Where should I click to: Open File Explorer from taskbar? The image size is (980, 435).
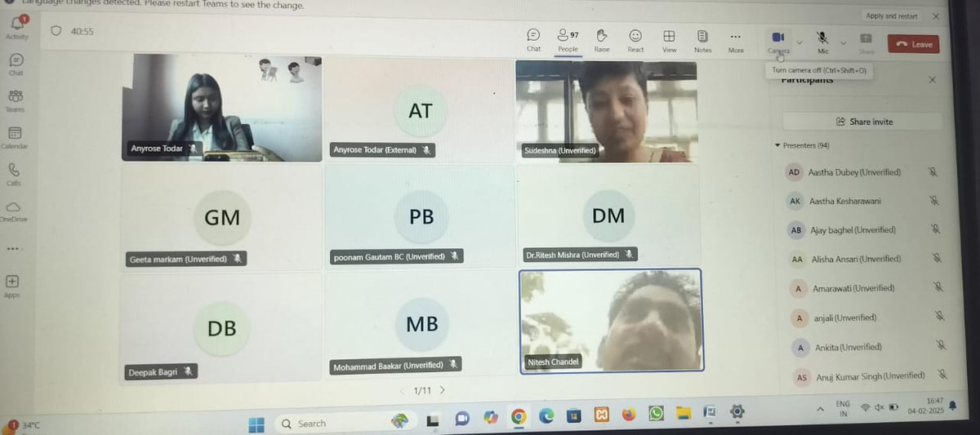pyautogui.click(x=683, y=413)
